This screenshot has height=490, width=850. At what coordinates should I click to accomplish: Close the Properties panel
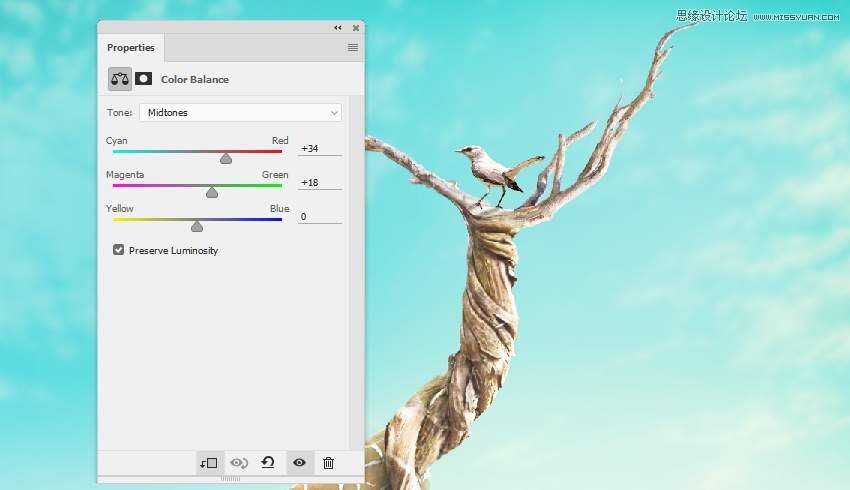354,28
